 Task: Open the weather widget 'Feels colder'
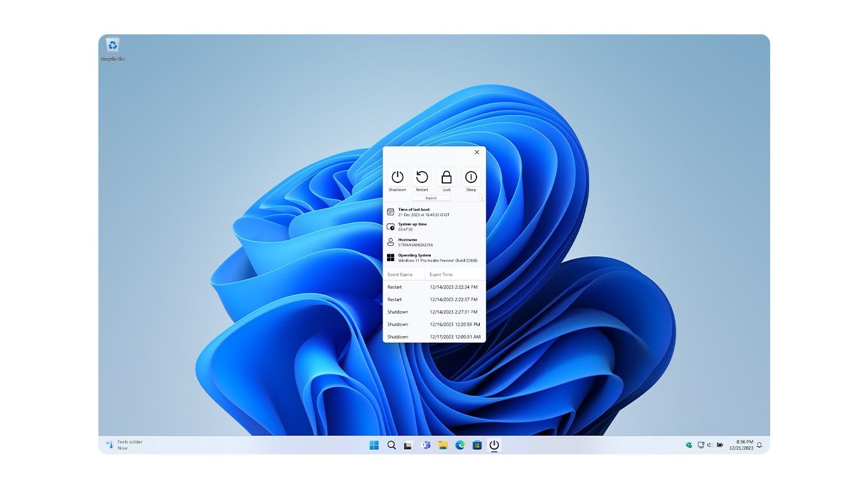point(125,445)
